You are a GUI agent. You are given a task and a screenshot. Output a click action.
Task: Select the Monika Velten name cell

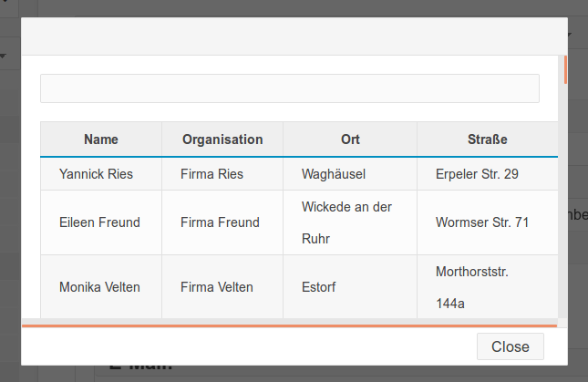pos(101,287)
